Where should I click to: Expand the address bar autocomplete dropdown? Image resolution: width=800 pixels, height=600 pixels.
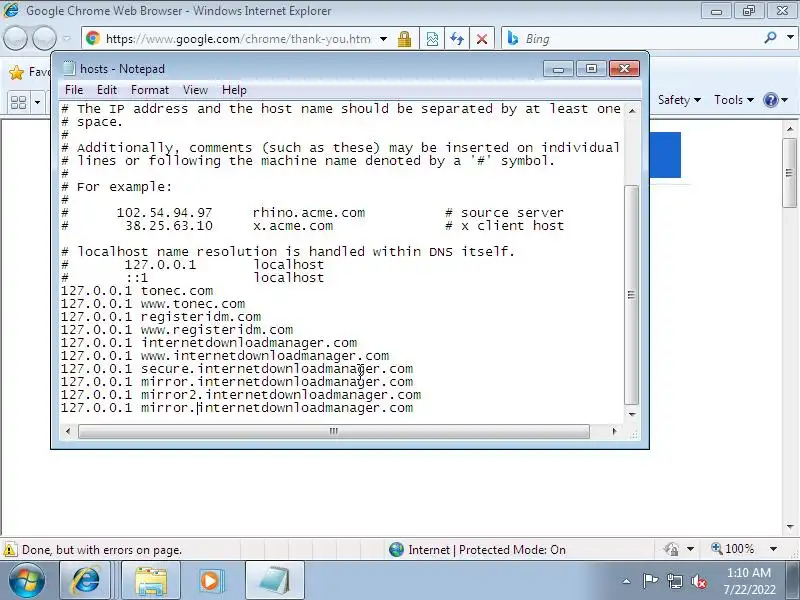coord(384,39)
